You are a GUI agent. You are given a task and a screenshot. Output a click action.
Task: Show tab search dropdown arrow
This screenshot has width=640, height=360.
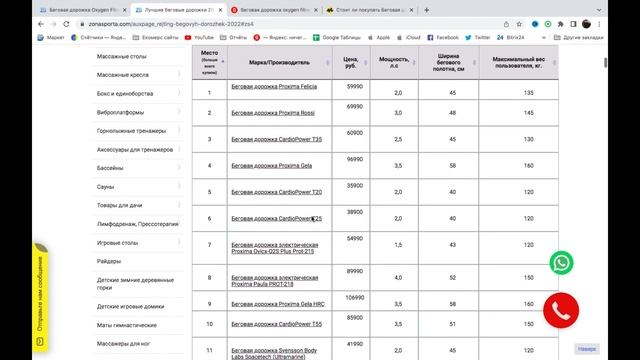coord(599,10)
